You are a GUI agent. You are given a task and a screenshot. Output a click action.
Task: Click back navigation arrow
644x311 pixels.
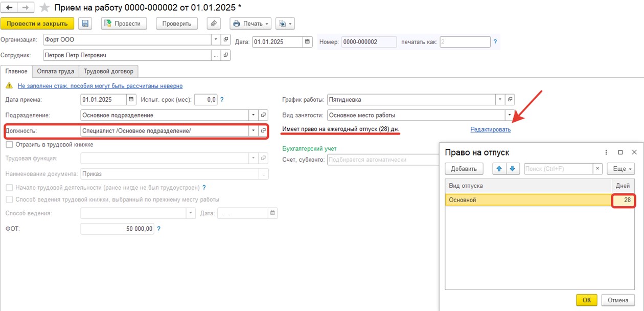coord(10,8)
